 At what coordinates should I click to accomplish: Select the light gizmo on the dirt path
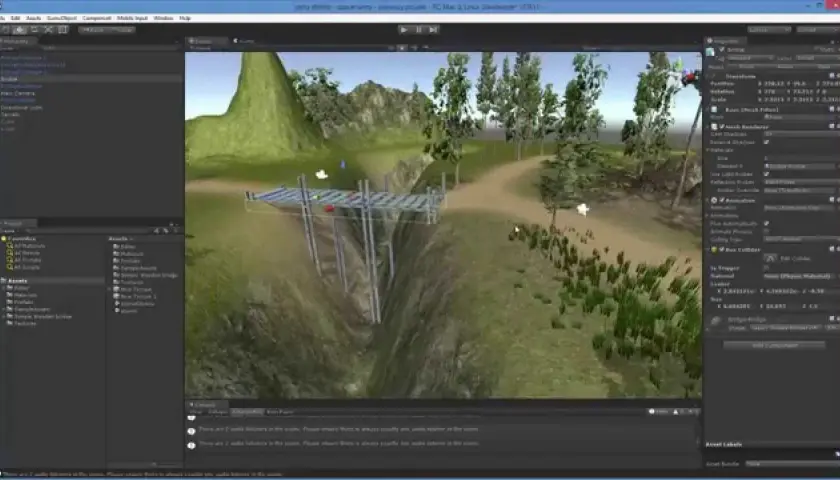coord(583,209)
